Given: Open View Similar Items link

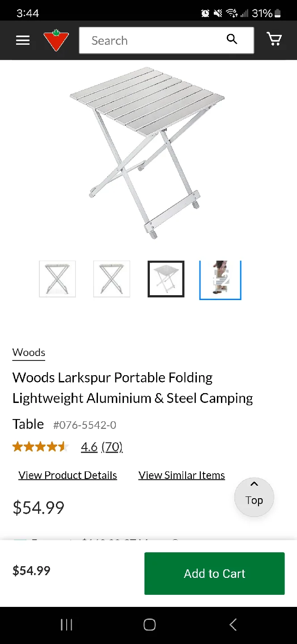Looking at the screenshot, I should [x=182, y=475].
